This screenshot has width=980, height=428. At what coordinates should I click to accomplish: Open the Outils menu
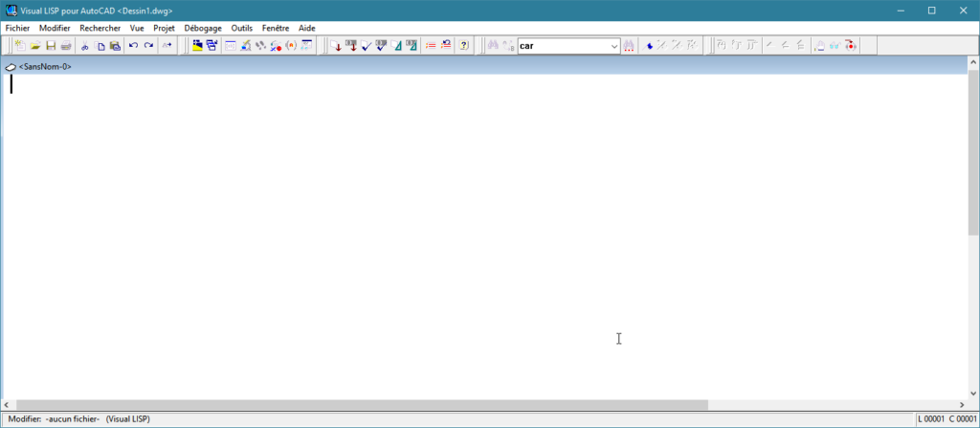242,28
